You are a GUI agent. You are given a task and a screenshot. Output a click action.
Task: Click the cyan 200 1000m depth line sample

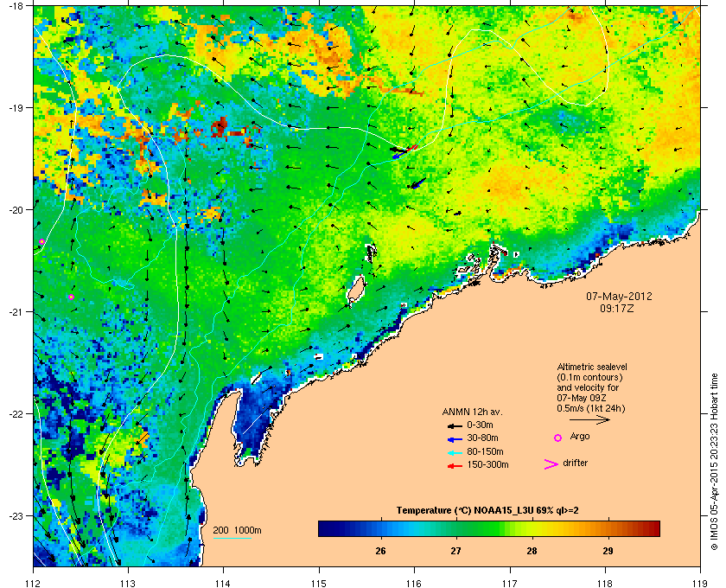coord(232,538)
